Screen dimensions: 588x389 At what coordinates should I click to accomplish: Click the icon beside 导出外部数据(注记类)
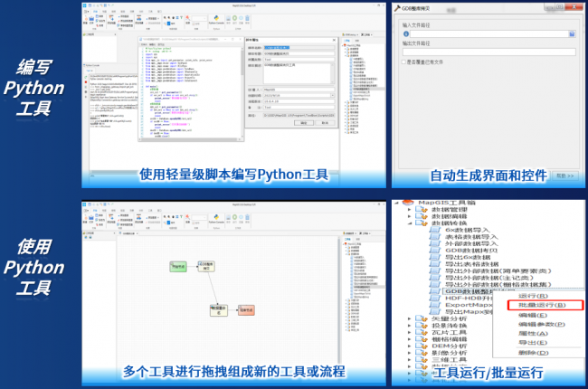click(x=434, y=278)
